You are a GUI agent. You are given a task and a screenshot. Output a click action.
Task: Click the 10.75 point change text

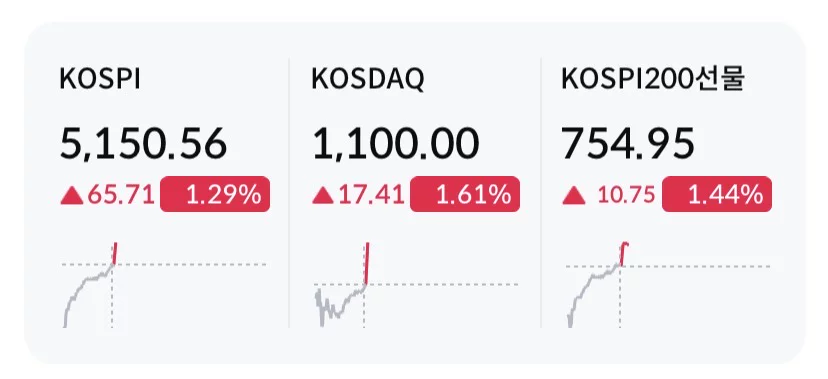[x=626, y=196]
